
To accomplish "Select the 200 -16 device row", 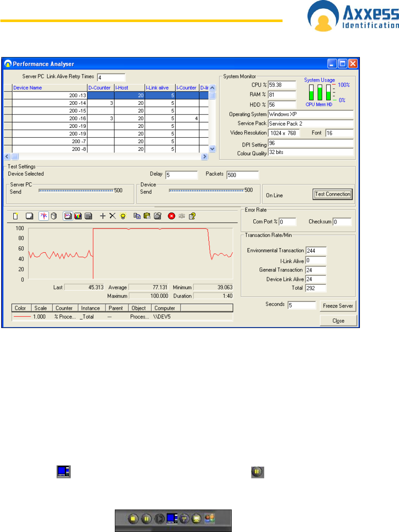I will click(x=50, y=119).
